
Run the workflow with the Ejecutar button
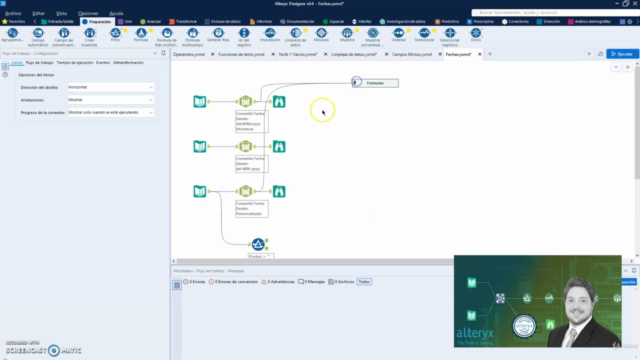point(622,54)
